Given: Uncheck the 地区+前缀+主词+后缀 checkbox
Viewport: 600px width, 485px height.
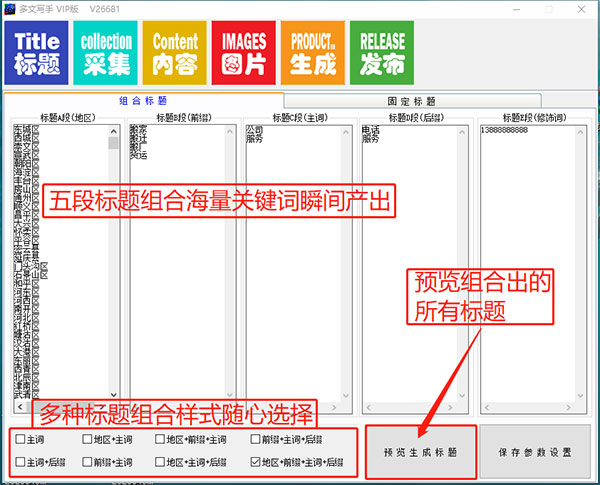Looking at the screenshot, I should click(x=255, y=462).
